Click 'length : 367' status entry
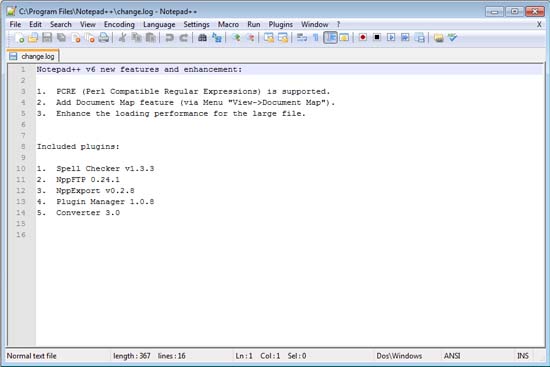 pos(132,356)
